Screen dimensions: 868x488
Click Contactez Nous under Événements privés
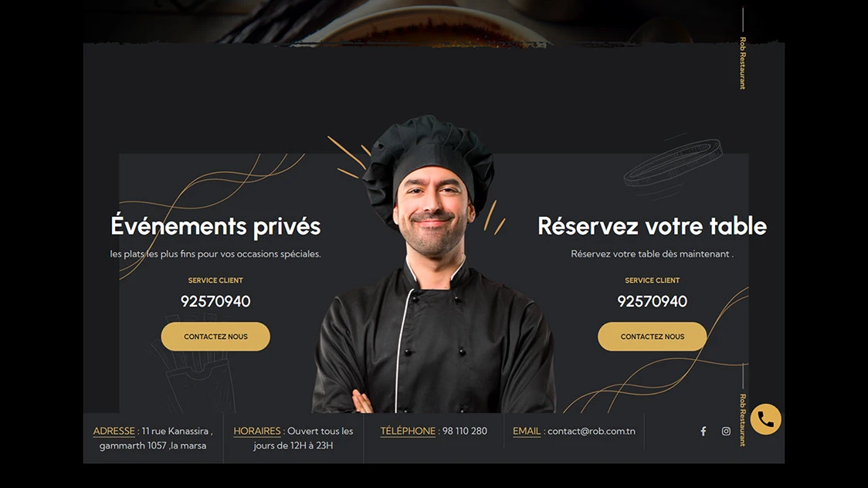pyautogui.click(x=215, y=337)
